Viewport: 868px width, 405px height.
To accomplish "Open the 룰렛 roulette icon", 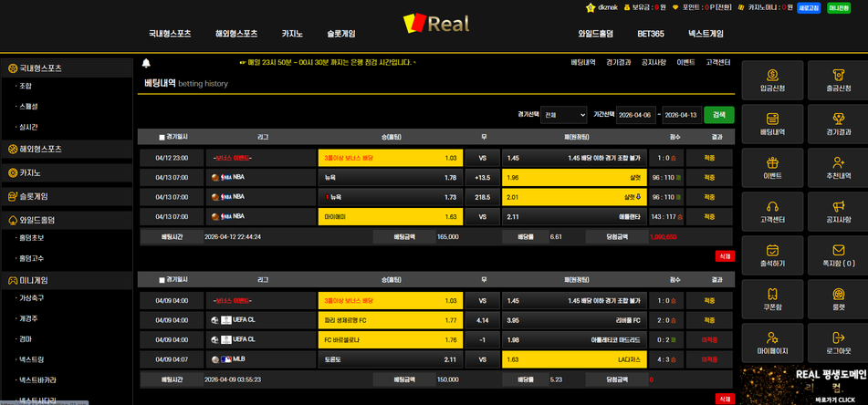I will [x=838, y=296].
